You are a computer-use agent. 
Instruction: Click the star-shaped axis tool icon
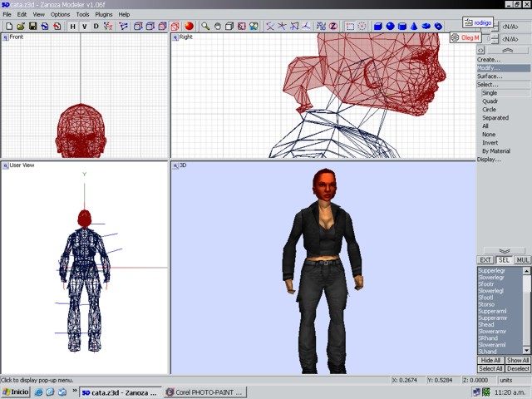pos(282,26)
